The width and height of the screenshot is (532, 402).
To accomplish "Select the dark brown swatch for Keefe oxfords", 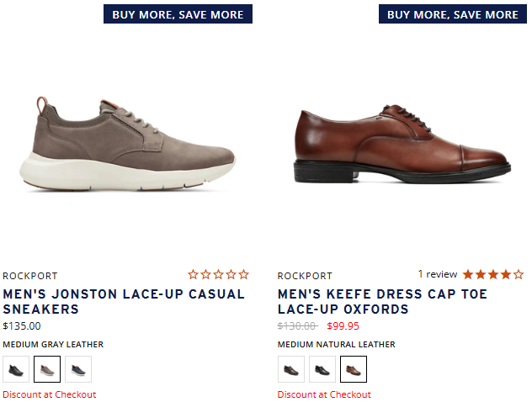I will [291, 369].
